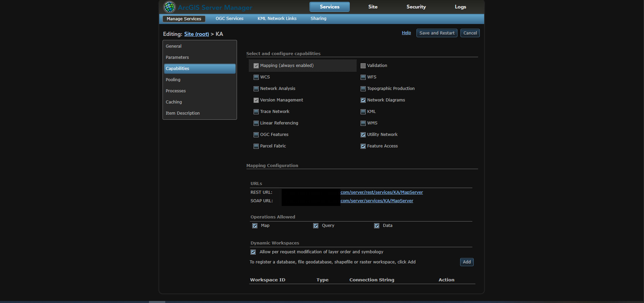Open Caching settings page

200,102
